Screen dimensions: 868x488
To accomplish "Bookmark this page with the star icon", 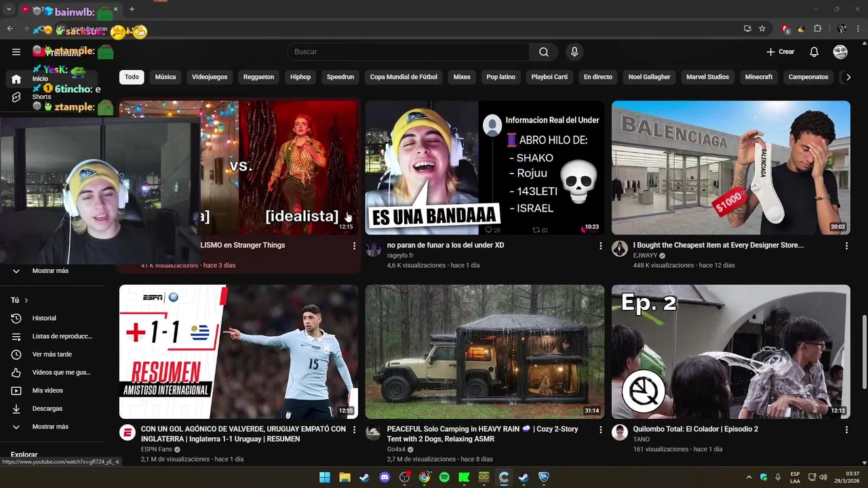I will (x=762, y=28).
